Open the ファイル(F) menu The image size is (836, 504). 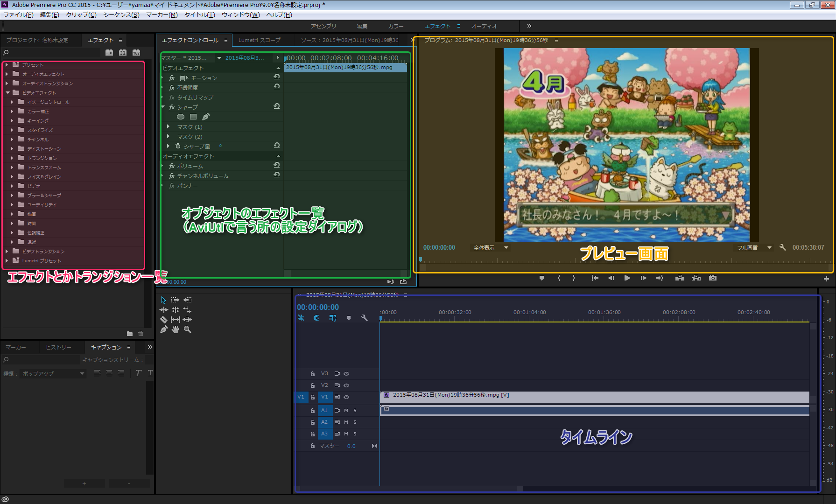click(18, 15)
